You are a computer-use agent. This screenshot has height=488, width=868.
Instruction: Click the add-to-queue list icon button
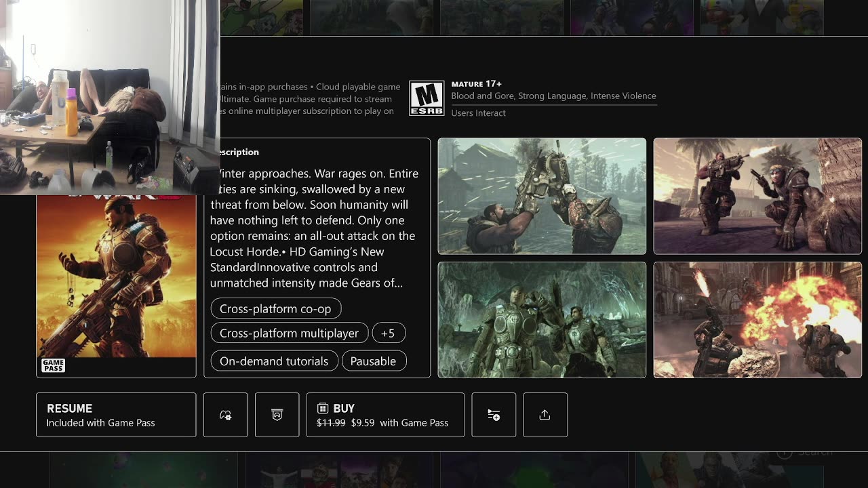(x=494, y=415)
